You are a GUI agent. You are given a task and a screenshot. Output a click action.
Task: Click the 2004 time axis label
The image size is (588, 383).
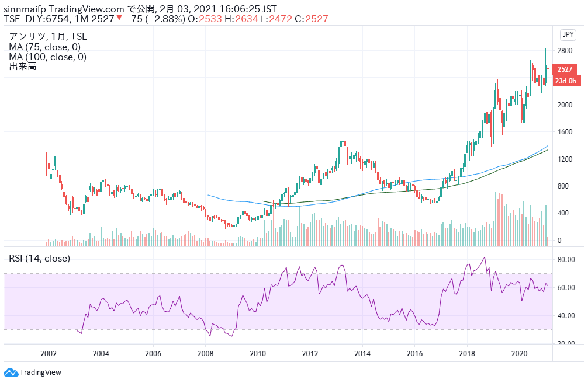pos(101,353)
